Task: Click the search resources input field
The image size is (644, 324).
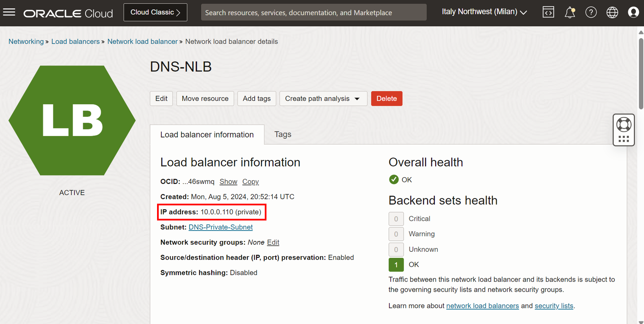Action: click(314, 12)
